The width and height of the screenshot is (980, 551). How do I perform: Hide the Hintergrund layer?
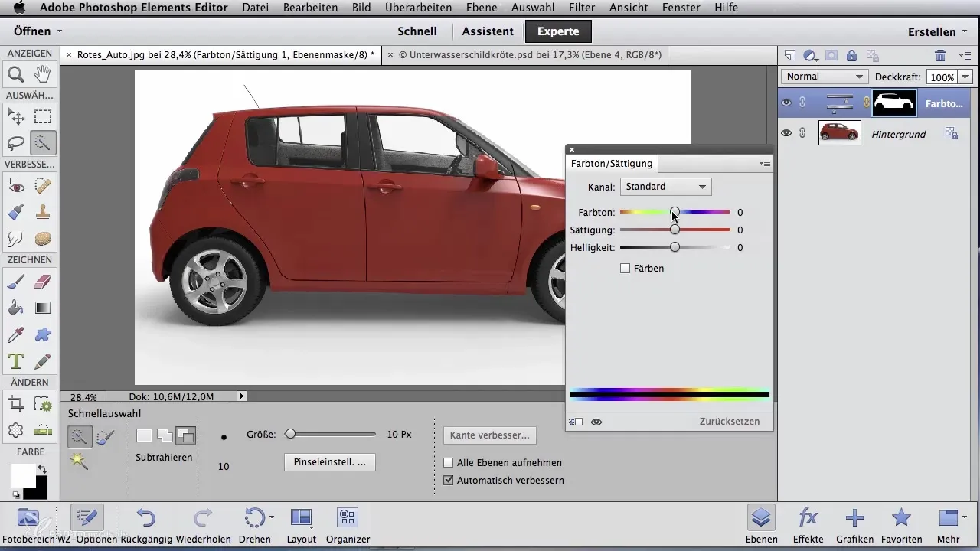pyautogui.click(x=786, y=133)
